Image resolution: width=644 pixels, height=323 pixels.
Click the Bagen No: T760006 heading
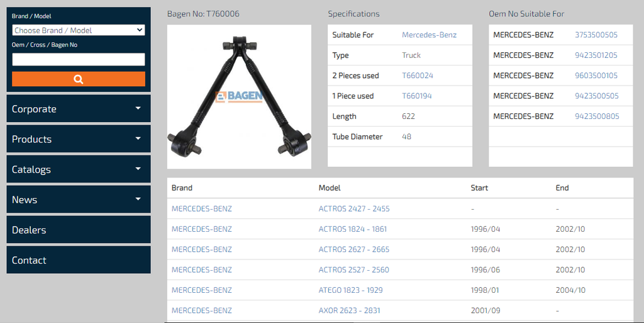point(203,14)
